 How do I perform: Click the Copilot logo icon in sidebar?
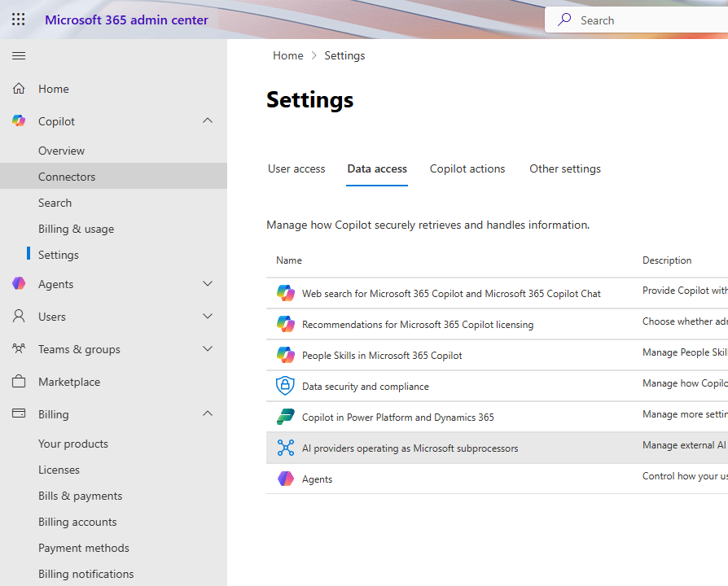click(x=19, y=121)
